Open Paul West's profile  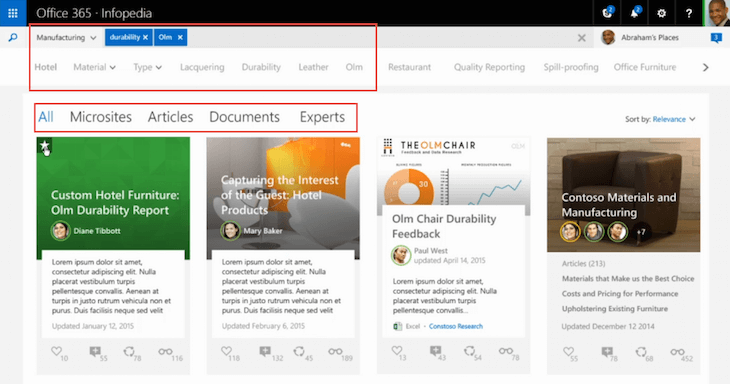(431, 250)
